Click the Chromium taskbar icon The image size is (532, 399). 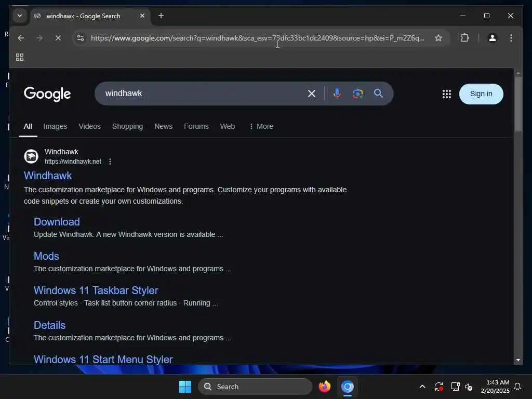point(348,387)
